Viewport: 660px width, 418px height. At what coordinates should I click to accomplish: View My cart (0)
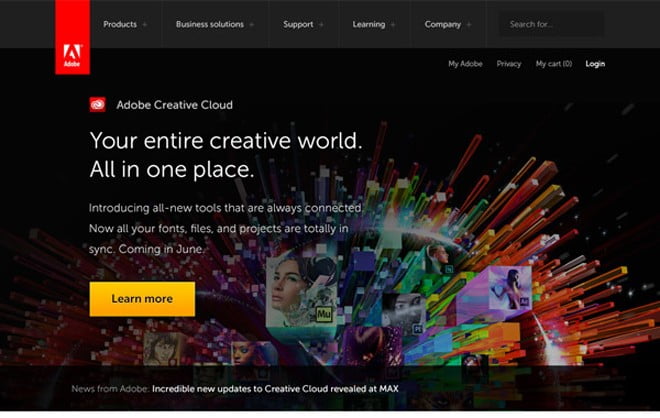coord(553,64)
